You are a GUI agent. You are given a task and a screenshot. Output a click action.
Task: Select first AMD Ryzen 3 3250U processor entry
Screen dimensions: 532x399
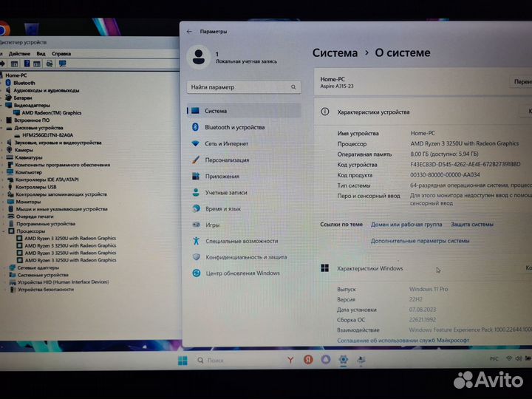pos(70,238)
